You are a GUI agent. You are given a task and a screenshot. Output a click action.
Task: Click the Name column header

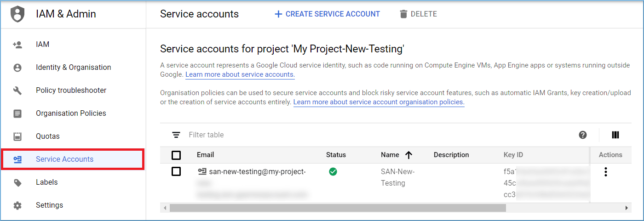[390, 155]
